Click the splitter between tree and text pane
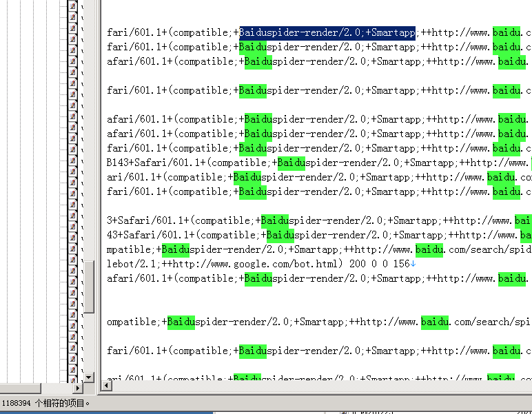The image size is (532, 414). point(98,196)
